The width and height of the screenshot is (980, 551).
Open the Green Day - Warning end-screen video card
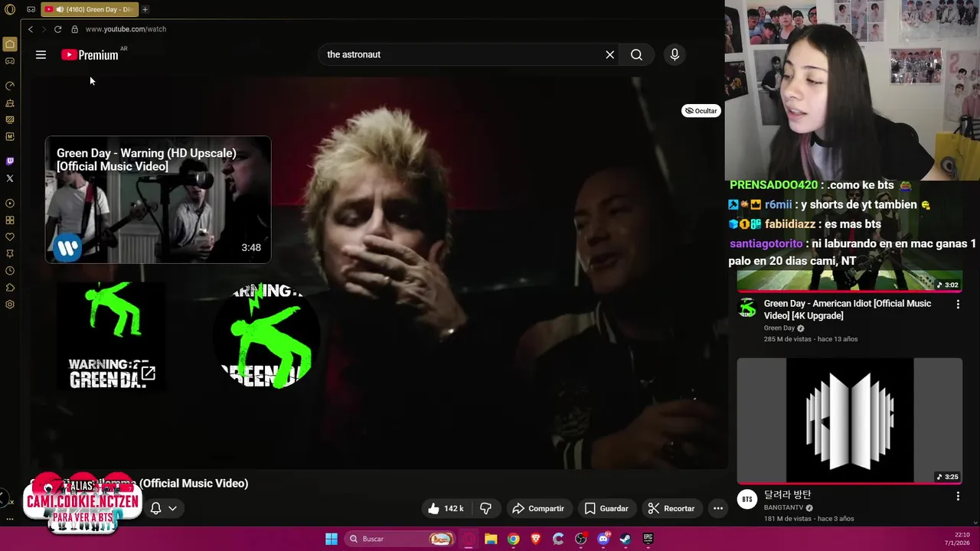[158, 200]
